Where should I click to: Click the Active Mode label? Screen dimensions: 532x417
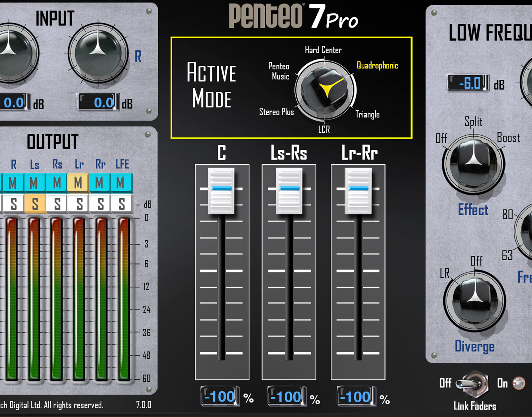(211, 85)
